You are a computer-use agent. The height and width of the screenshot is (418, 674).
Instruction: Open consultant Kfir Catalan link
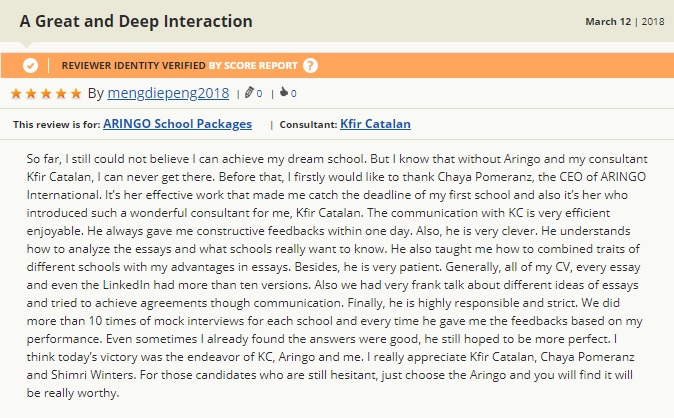375,124
